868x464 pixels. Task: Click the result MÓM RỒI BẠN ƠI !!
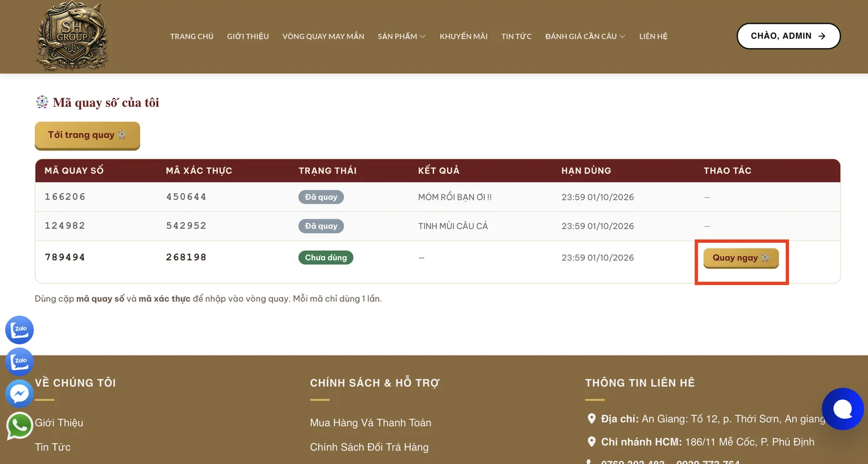tap(455, 197)
